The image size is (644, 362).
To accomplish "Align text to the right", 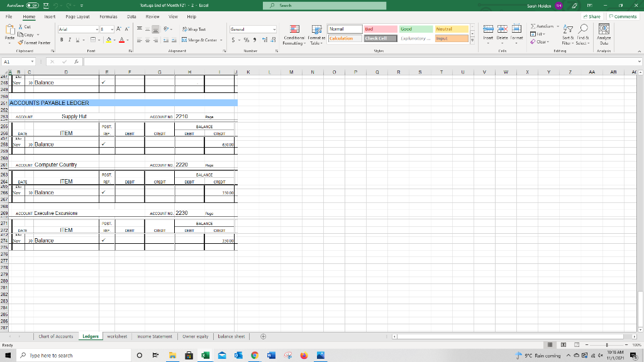I will tap(155, 40).
